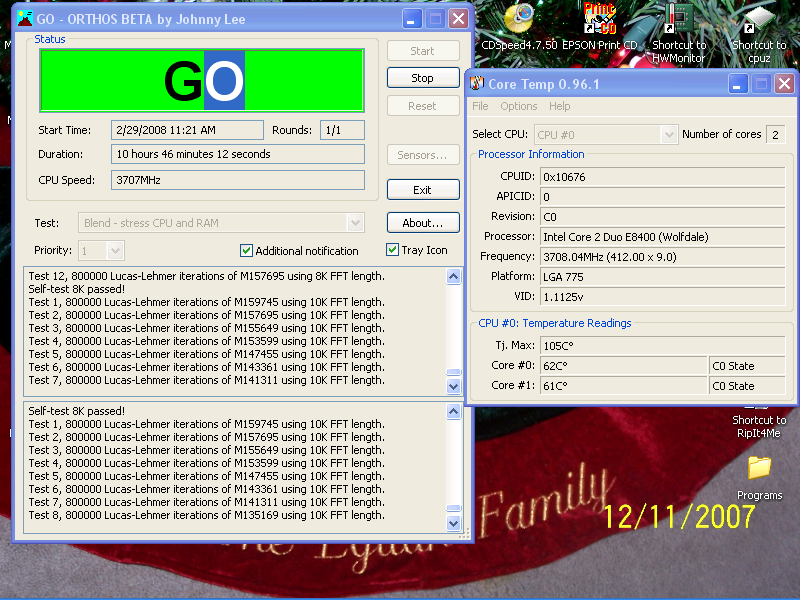Click the Tj. Max field showing 105C°
This screenshot has width=800, height=600.
[x=662, y=346]
